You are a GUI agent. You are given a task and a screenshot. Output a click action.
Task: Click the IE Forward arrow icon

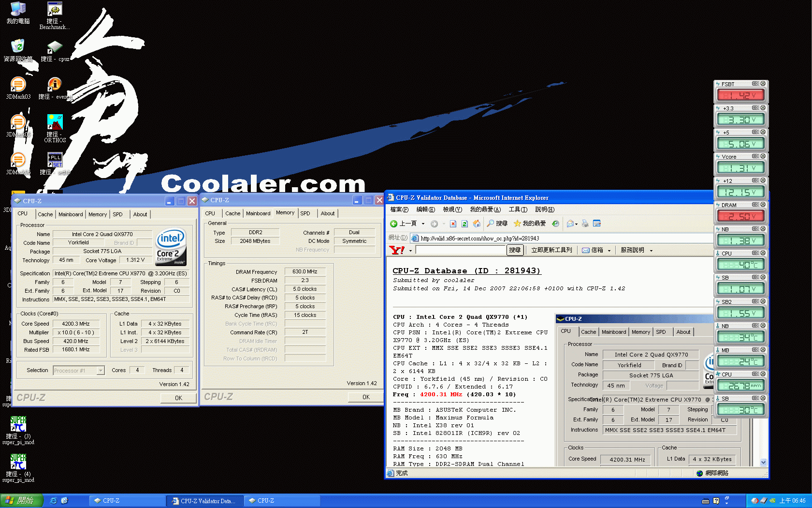pyautogui.click(x=434, y=224)
